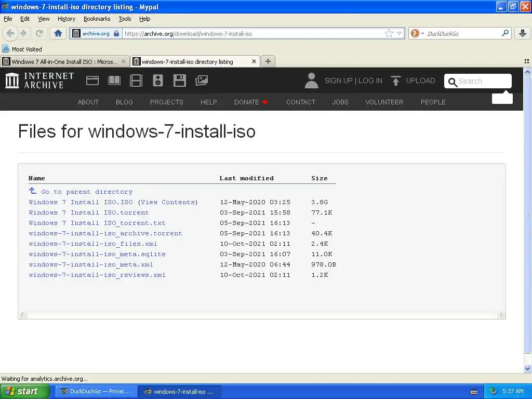The image size is (532, 399).
Task: Open windows-7-install-iso_files.xml link
Action: click(93, 244)
